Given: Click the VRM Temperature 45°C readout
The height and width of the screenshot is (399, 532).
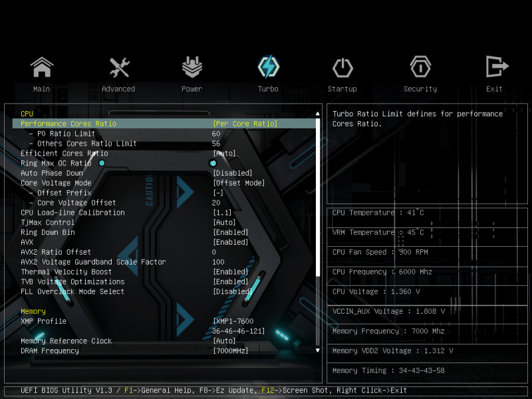Looking at the screenshot, I should tap(378, 232).
